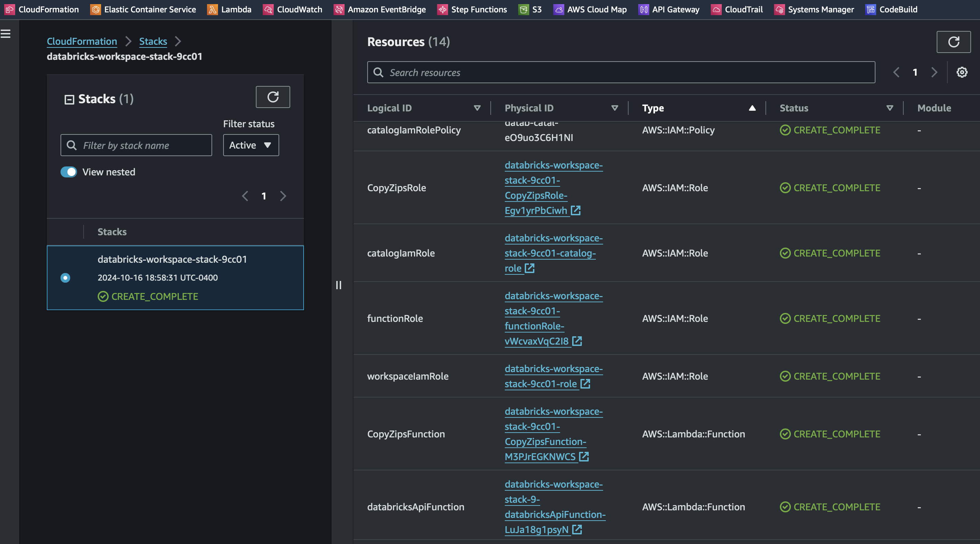Sort by Type column
This screenshot has width=980, height=544.
[752, 108]
